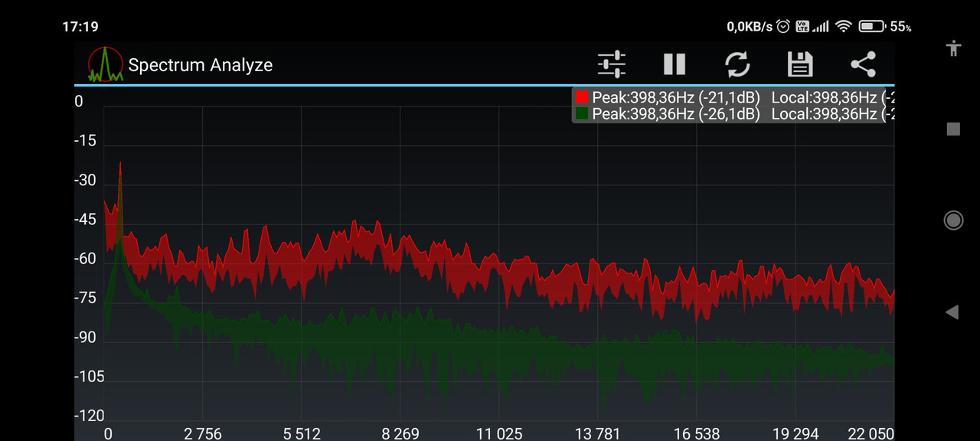
Task: Select the red Peak 398,36Hz -21,1dB readout
Action: (676, 97)
